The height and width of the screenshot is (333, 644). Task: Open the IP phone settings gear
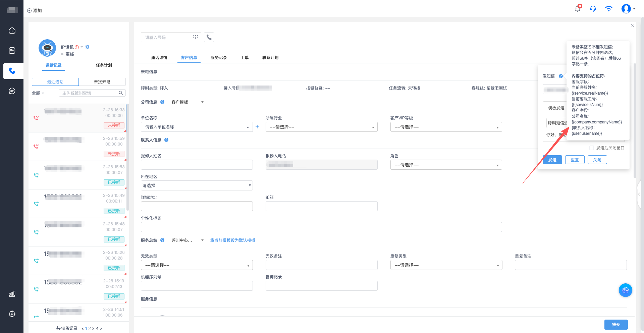(87, 47)
